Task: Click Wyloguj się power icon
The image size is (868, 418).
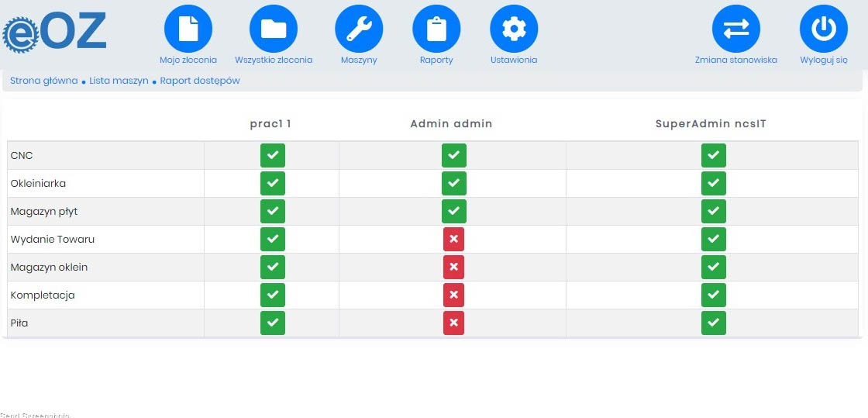Action: [824, 29]
